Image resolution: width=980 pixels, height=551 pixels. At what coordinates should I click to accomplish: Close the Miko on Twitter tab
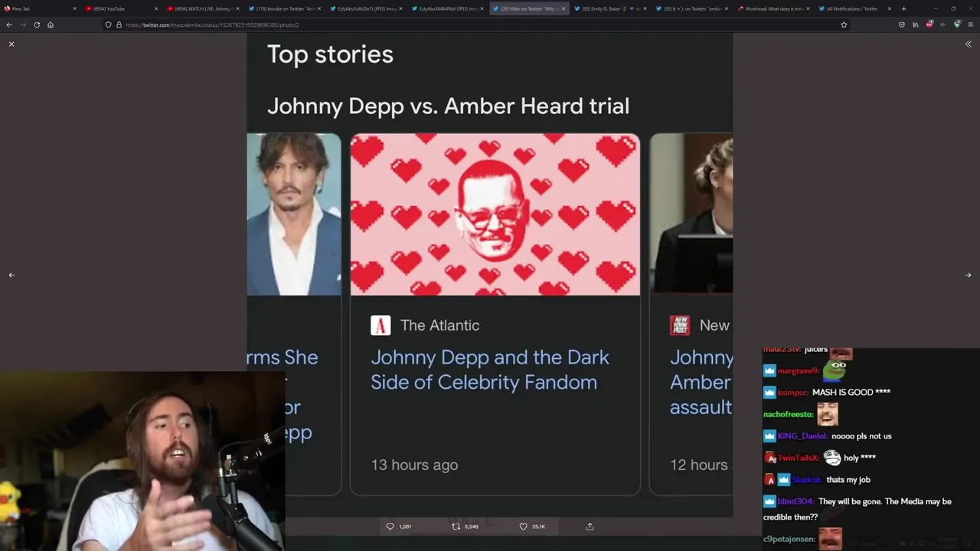coord(563,8)
